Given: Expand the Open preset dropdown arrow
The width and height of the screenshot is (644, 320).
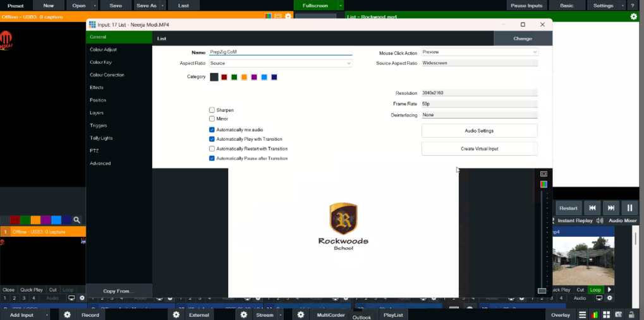Looking at the screenshot, I should click(x=95, y=6).
